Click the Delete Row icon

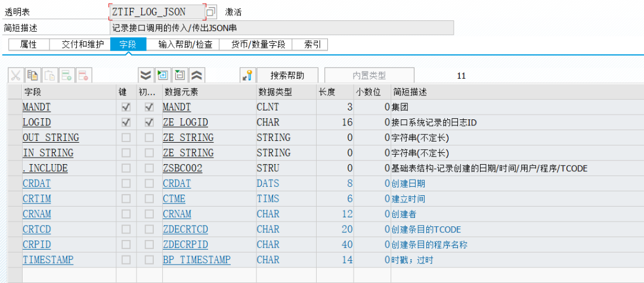84,75
